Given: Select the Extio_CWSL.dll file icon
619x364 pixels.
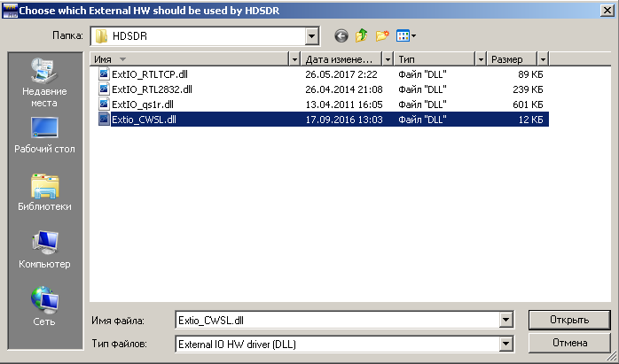Looking at the screenshot, I should (x=104, y=119).
